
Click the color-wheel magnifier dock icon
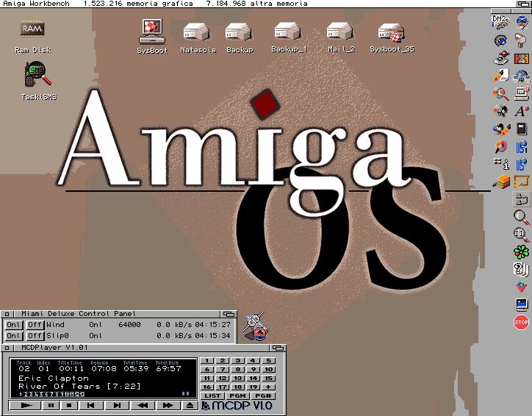[x=501, y=93]
